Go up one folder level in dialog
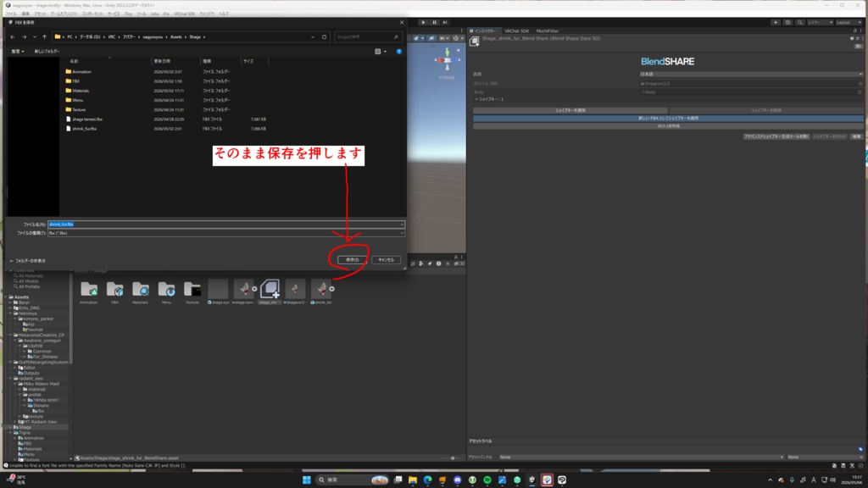Image resolution: width=868 pixels, height=488 pixels. click(x=44, y=37)
